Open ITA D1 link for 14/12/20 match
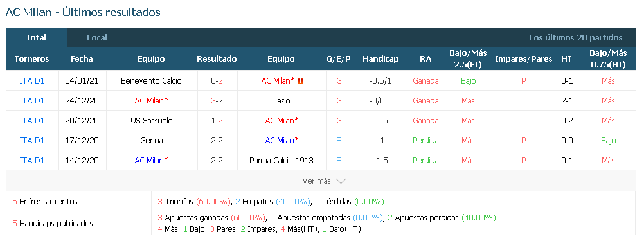 32,160
